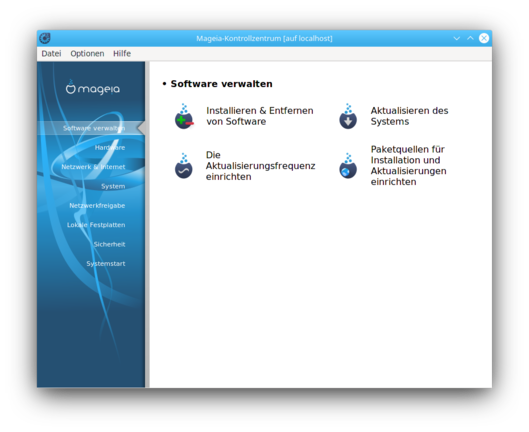Click the system update download icon
Screen dimensions: 529x432
coord(348,116)
